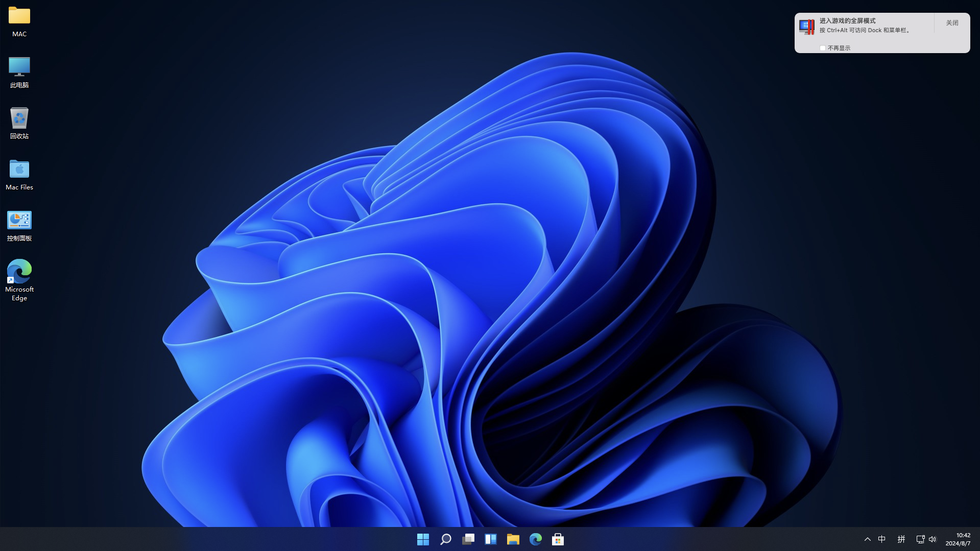Select the 控制面板 Control Panel icon

pyautogui.click(x=19, y=225)
